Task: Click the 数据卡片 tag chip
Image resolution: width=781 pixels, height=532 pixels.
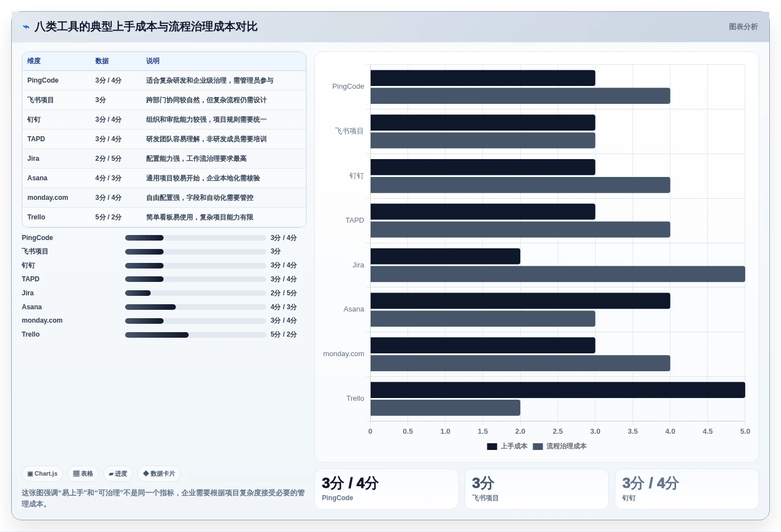Action: (x=159, y=473)
